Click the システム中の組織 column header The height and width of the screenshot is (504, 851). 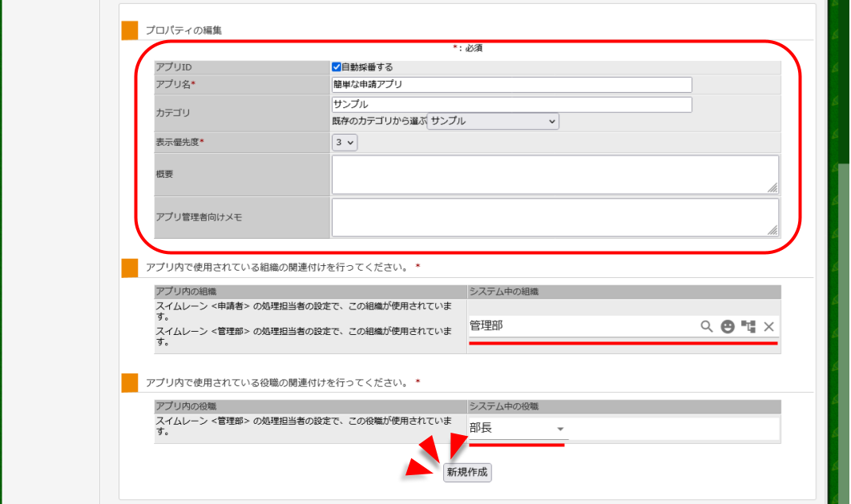pos(624,292)
